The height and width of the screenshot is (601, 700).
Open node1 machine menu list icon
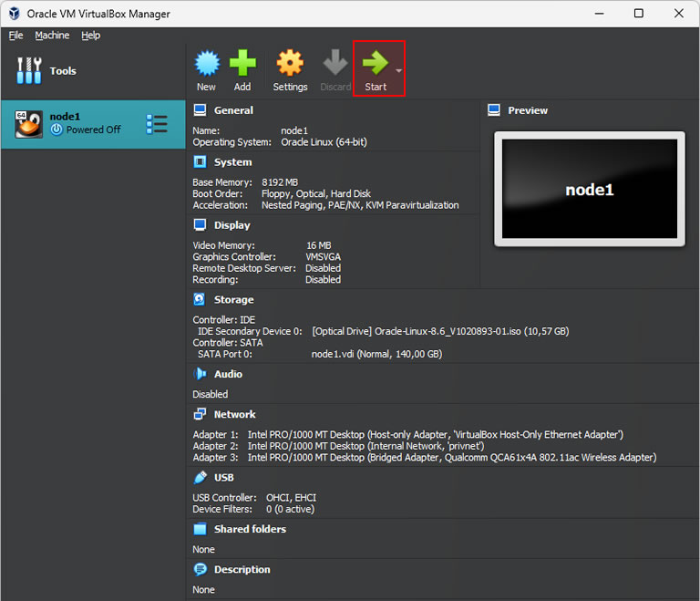(157, 124)
